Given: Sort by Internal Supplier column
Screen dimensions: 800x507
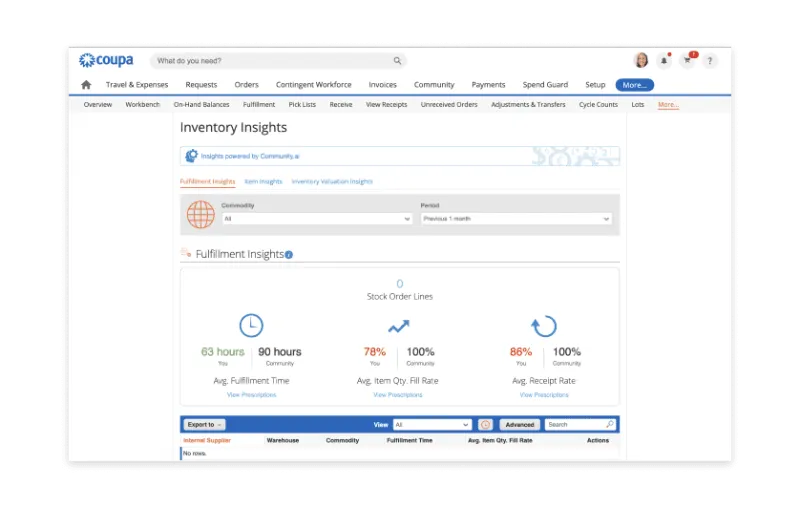Looking at the screenshot, I should [x=207, y=441].
